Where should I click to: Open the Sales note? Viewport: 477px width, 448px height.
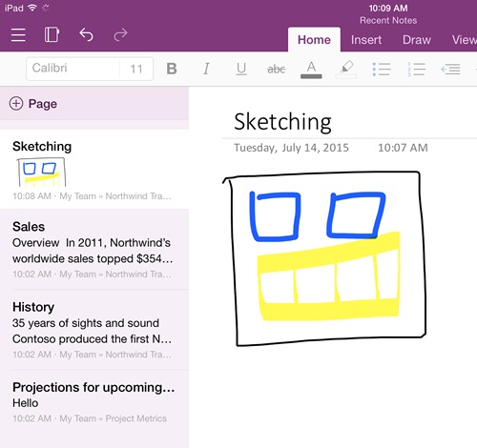pos(94,249)
